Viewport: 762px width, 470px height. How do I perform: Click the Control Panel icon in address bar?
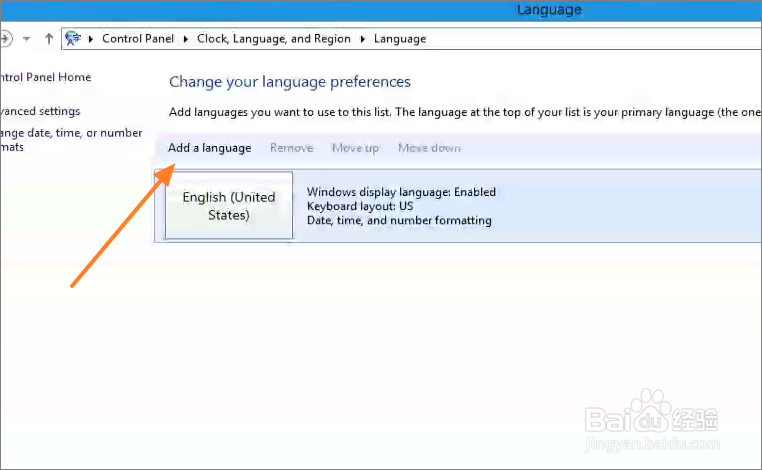click(73, 38)
